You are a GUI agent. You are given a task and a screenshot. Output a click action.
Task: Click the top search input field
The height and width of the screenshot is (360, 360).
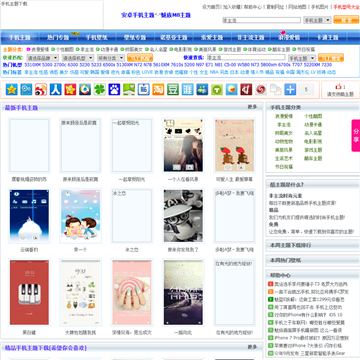coord(262,20)
